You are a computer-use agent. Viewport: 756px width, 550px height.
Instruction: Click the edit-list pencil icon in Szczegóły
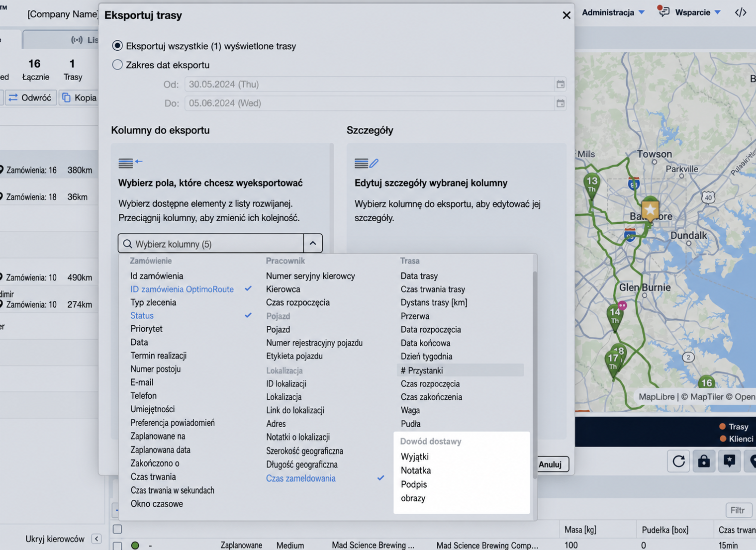(367, 163)
